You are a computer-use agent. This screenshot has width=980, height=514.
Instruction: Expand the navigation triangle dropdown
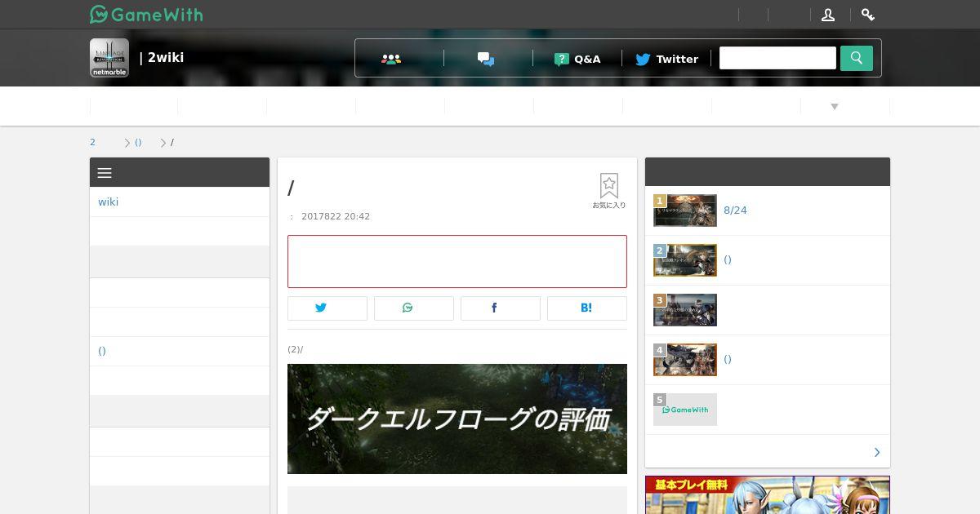[x=835, y=107]
